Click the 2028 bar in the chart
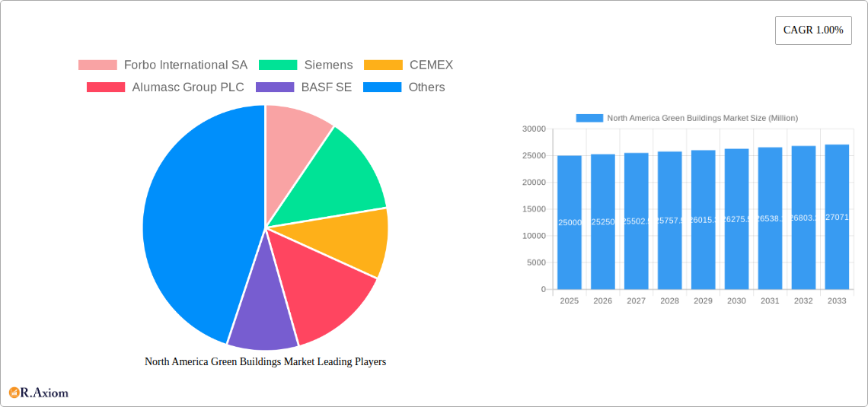The height and width of the screenshot is (407, 868). 670,220
